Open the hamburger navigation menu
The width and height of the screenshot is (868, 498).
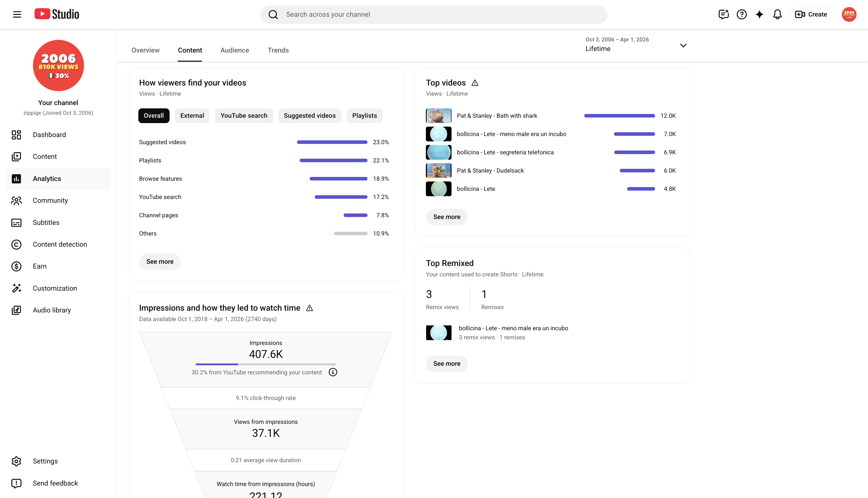tap(17, 14)
